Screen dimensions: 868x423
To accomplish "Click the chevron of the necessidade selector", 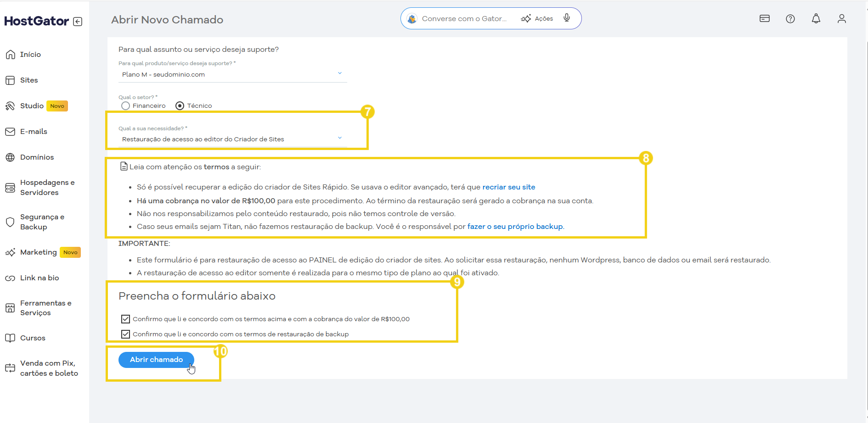I will pos(340,138).
